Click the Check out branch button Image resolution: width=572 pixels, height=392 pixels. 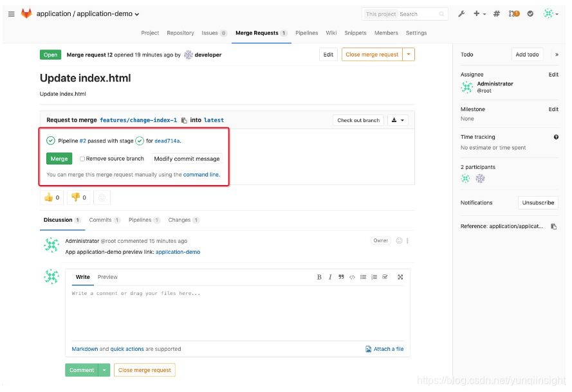358,120
